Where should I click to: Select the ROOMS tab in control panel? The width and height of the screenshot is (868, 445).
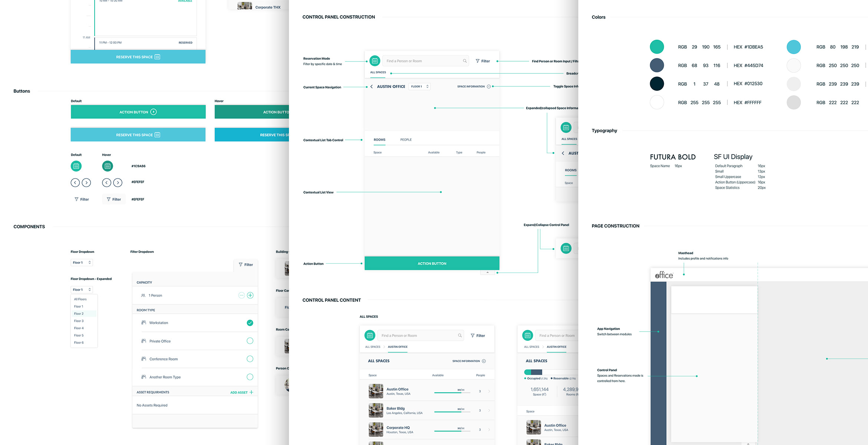379,139
